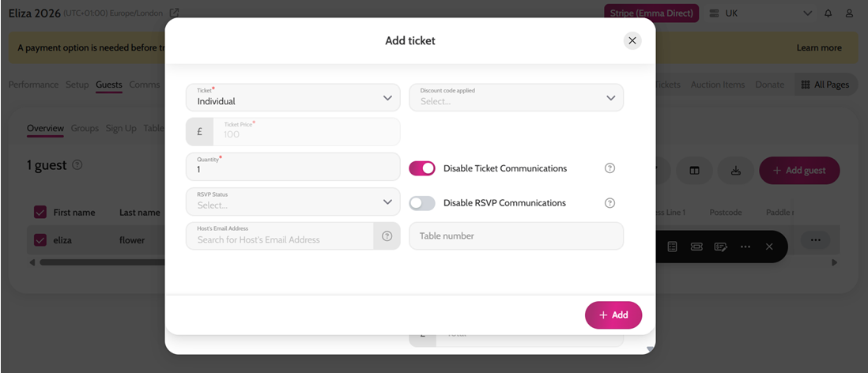
Task: Click info icon next to 1 guest
Action: [77, 165]
